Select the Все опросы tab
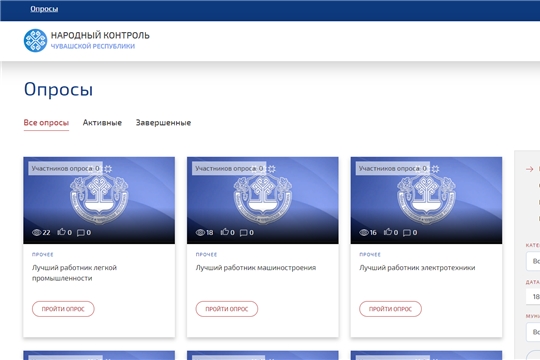 click(46, 123)
